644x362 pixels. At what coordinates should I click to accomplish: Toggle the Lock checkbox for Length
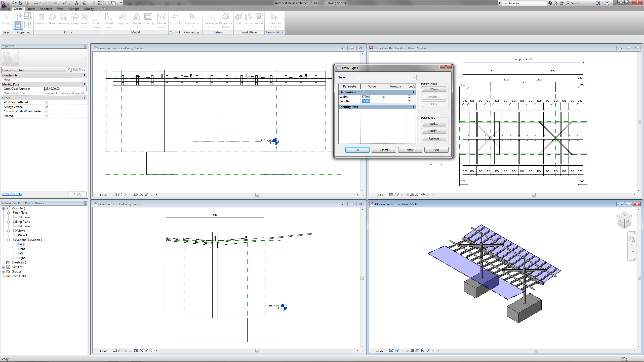coord(409,102)
